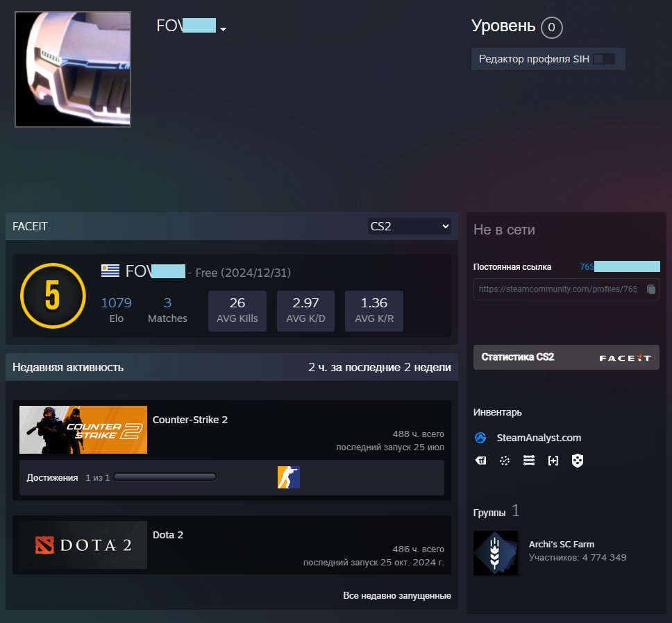Click 2 ч. за последние 2 недели text
The image size is (672, 623).
tap(379, 368)
